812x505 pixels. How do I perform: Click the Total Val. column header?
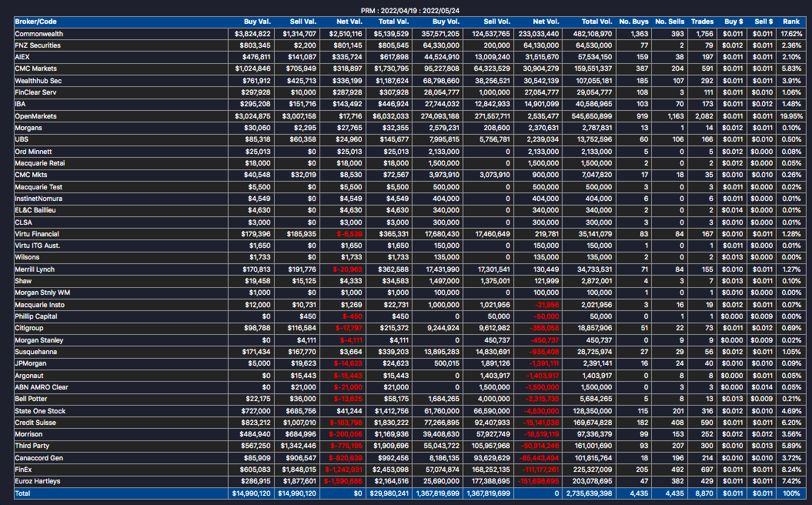click(x=393, y=22)
